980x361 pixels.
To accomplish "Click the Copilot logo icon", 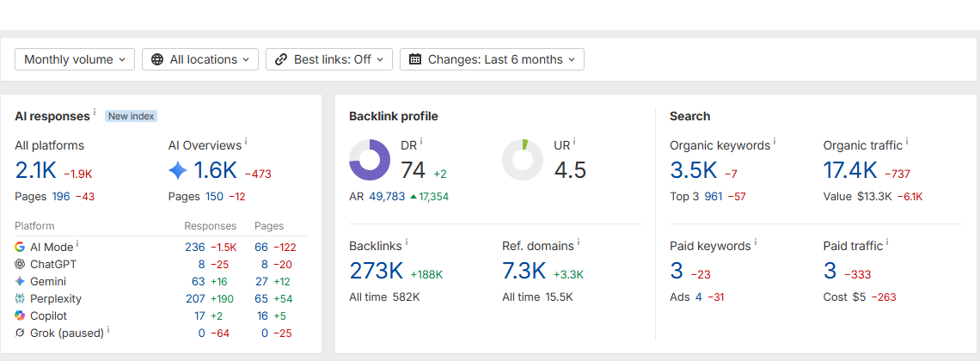I will [x=20, y=316].
